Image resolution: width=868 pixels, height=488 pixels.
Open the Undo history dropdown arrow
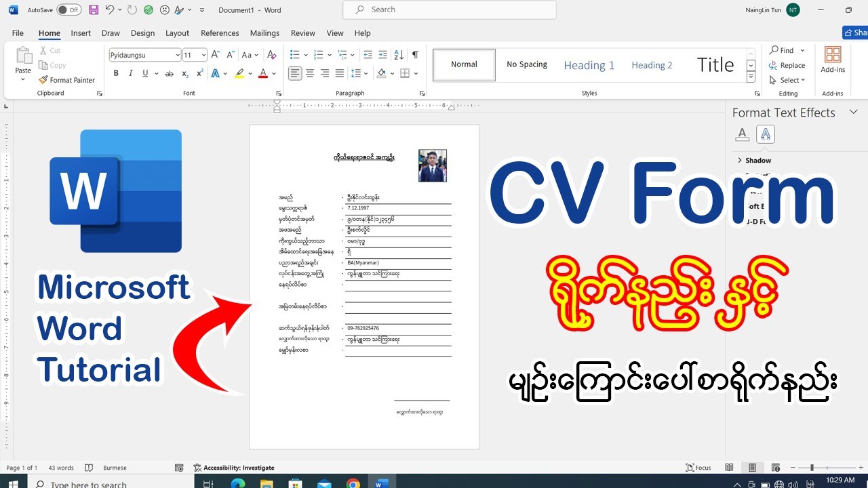[x=120, y=10]
